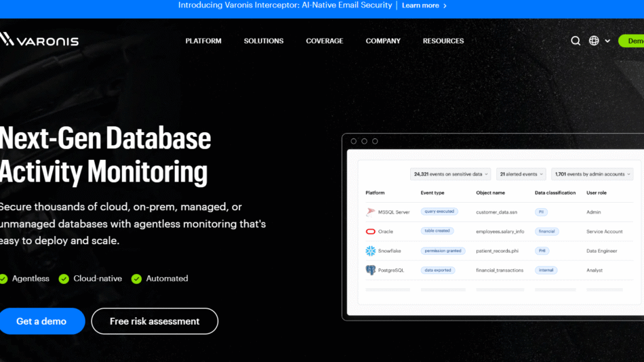
Task: Click the PostgreSQL elephant icon
Action: [371, 270]
